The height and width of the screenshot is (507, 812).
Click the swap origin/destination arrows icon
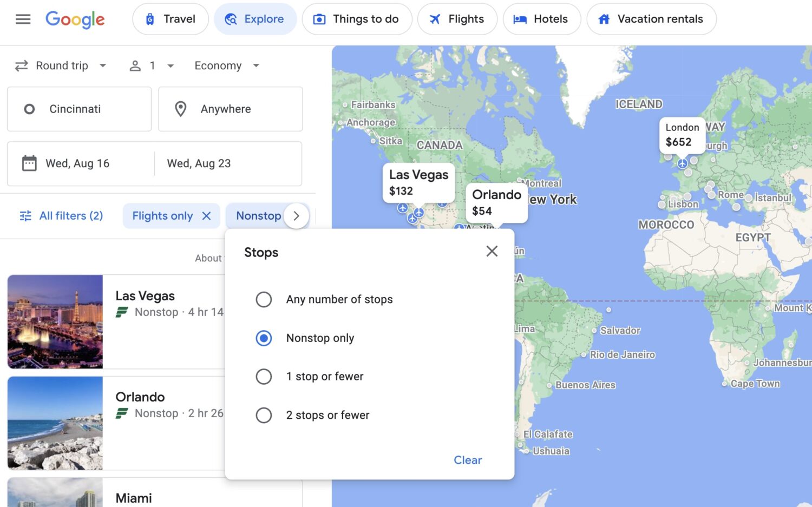pos(22,65)
